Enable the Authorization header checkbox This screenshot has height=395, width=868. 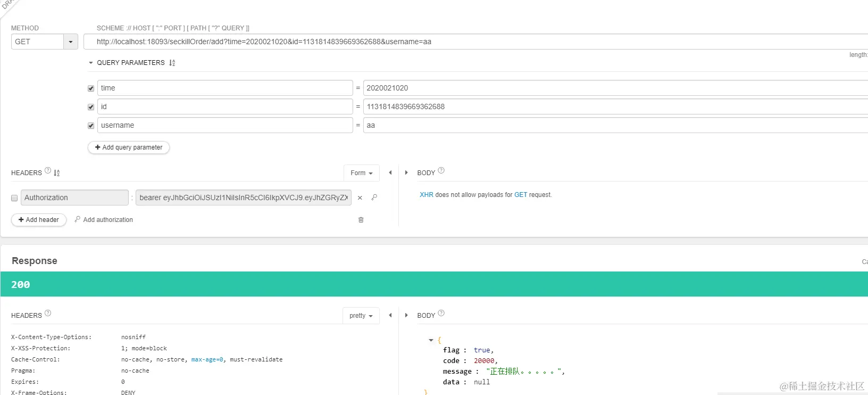[x=14, y=198]
